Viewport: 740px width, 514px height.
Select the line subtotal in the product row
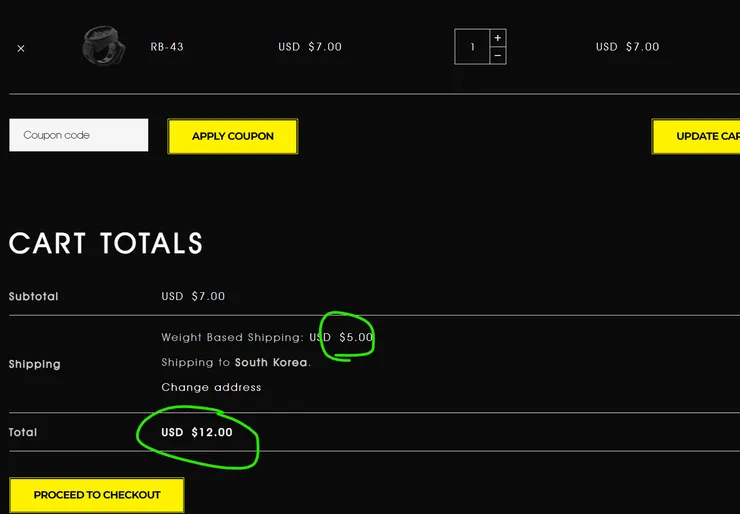point(627,47)
